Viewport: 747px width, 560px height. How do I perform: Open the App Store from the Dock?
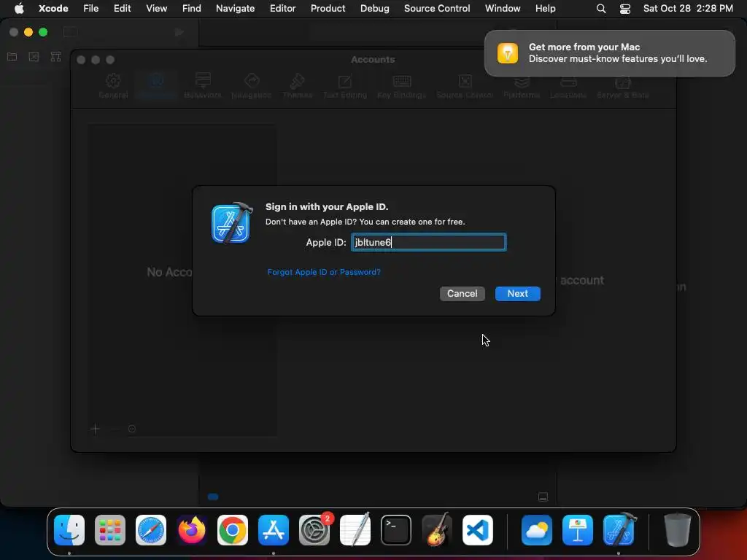tap(274, 530)
